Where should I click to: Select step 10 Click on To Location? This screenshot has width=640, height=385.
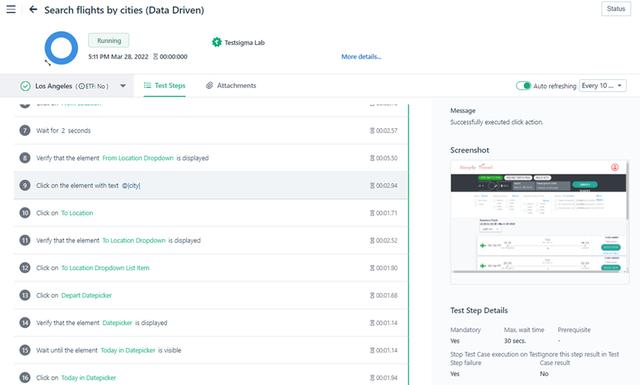(211, 213)
